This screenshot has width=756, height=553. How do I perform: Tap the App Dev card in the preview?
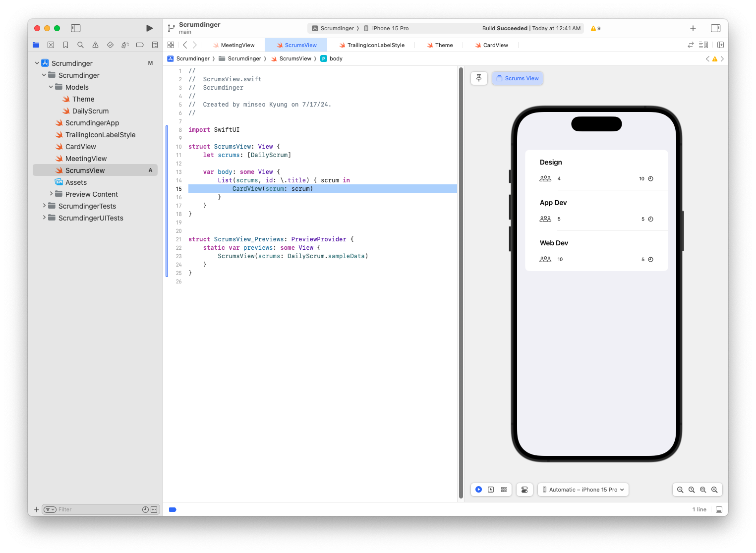coord(596,211)
